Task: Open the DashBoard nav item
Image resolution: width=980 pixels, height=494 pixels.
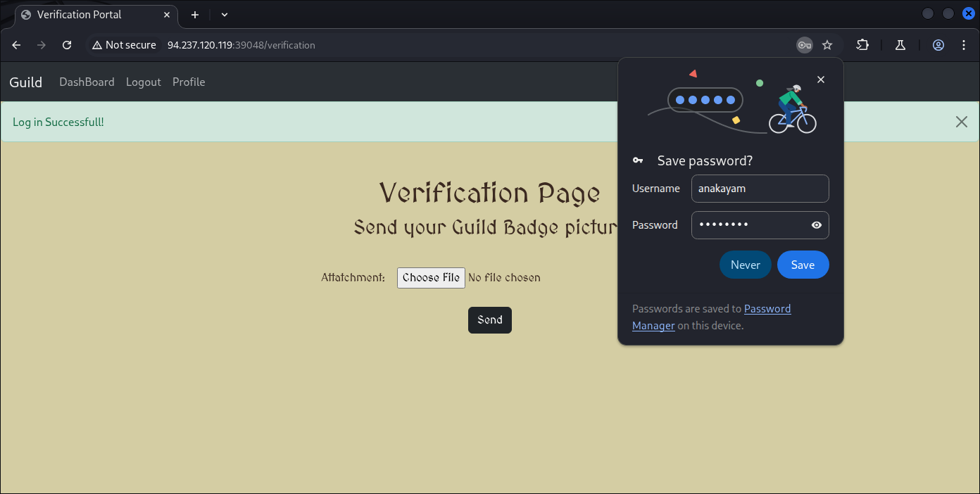Action: [x=87, y=82]
